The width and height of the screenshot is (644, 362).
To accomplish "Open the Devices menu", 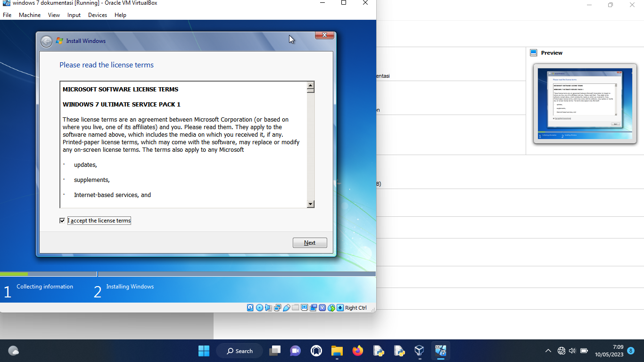I will (98, 15).
